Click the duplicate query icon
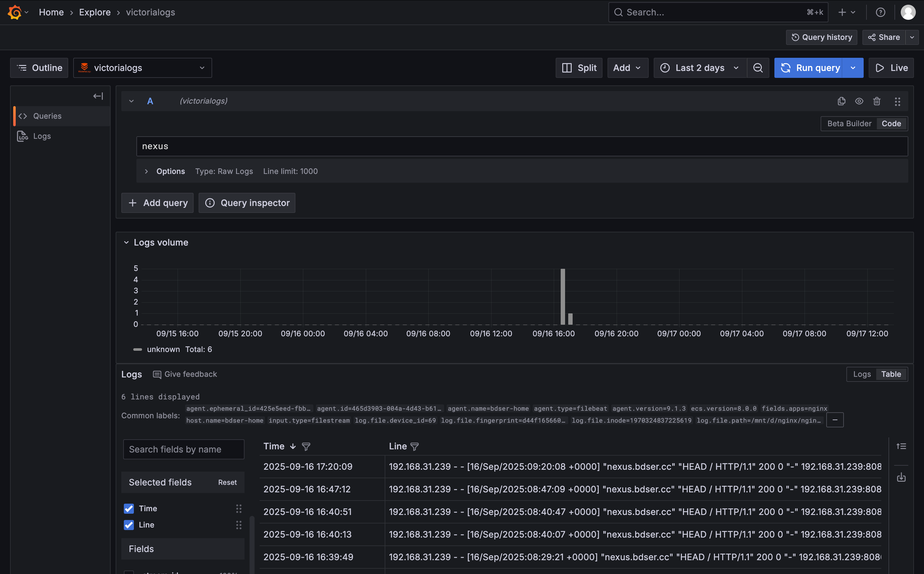The height and width of the screenshot is (574, 924). (841, 101)
